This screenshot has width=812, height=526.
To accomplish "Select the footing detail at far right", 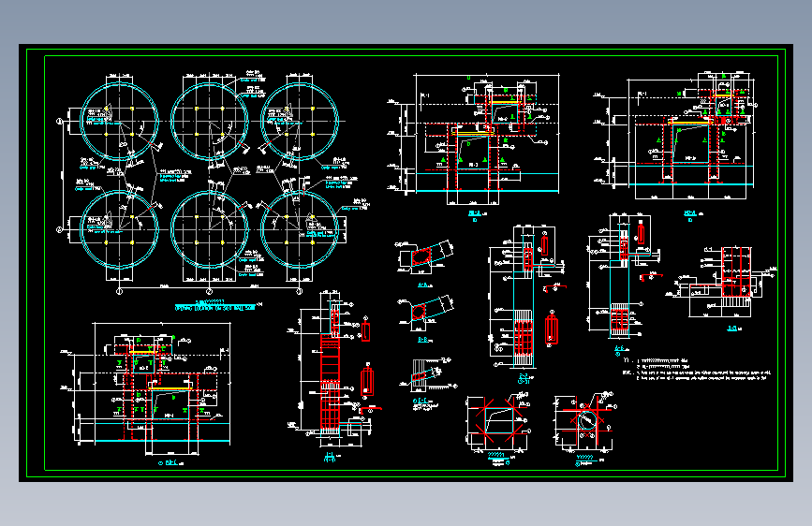I will [x=722, y=282].
